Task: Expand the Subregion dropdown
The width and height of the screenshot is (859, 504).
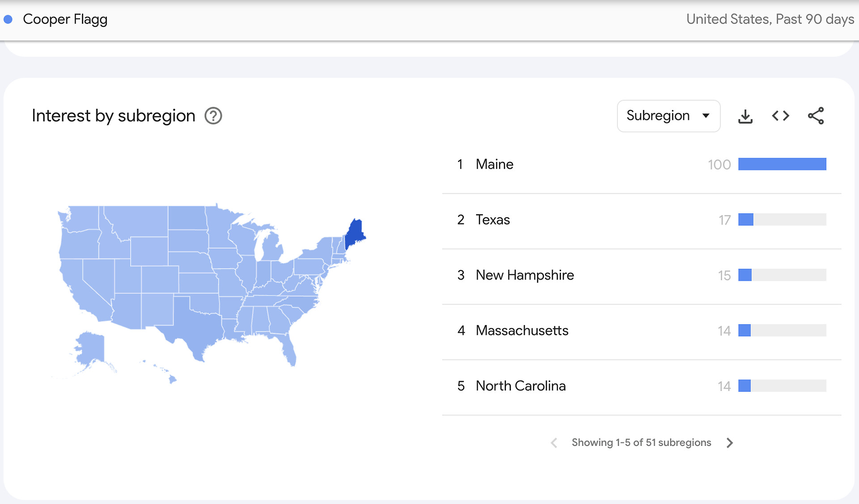Action: [668, 116]
